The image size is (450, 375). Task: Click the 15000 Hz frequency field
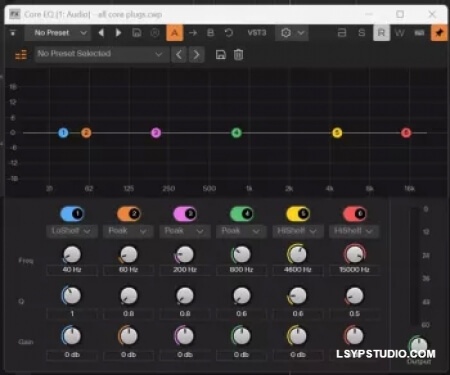[x=354, y=270]
